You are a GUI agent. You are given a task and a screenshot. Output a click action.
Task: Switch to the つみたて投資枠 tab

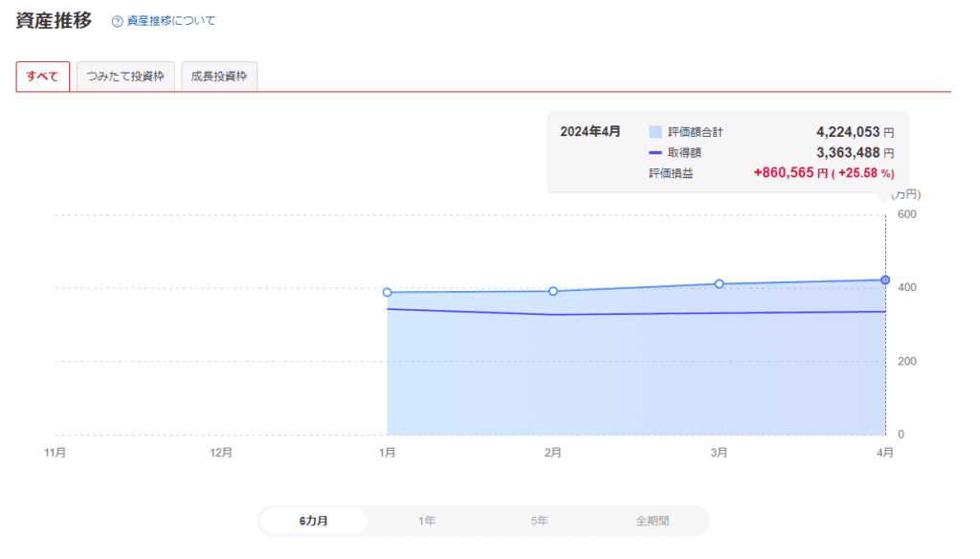point(125,77)
